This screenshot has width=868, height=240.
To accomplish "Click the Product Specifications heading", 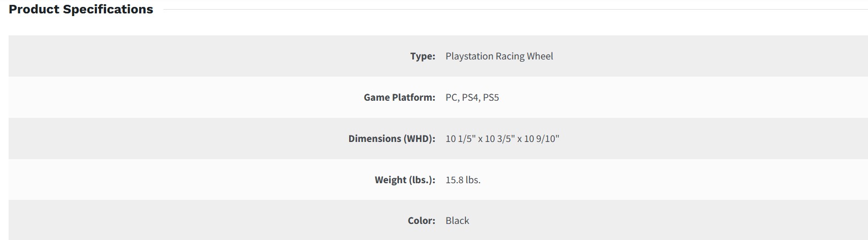I will (x=81, y=10).
